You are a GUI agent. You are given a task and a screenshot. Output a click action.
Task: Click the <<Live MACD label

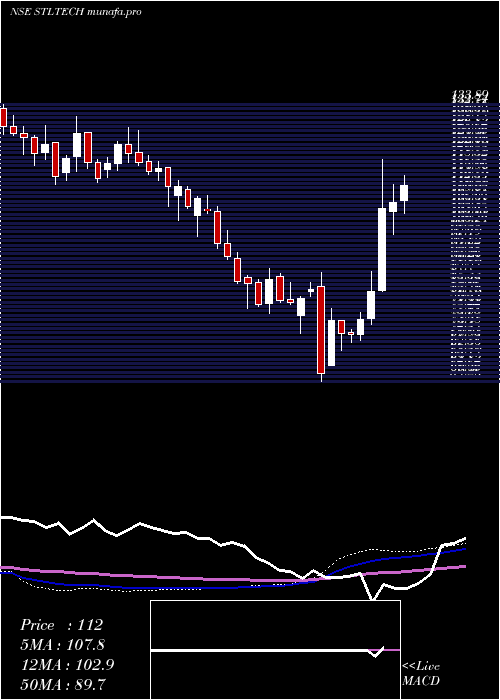421,673
